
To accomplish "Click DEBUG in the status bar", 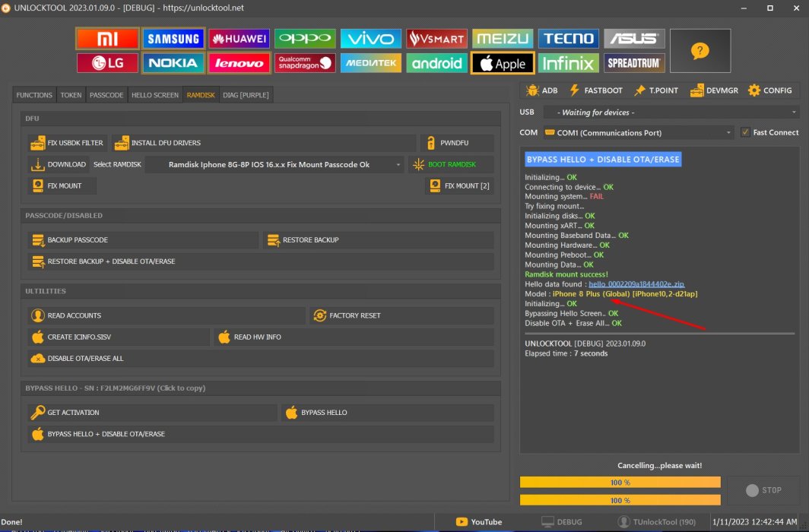I will coord(561,522).
